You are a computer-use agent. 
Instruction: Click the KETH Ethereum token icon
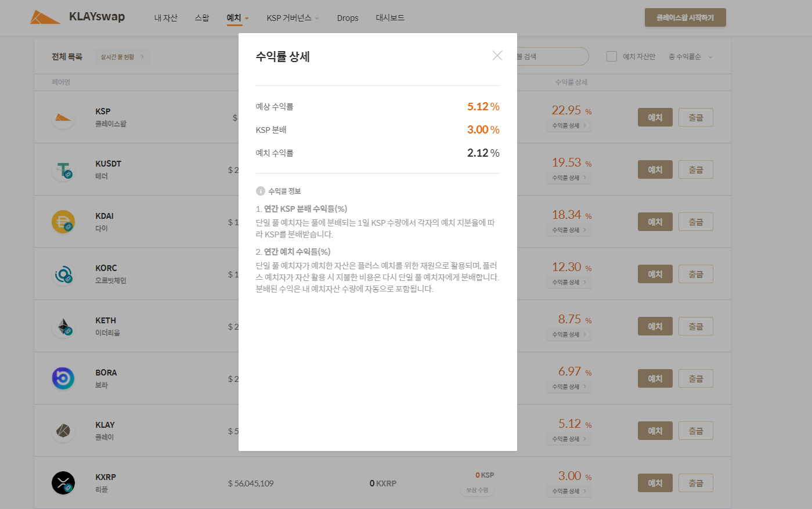tap(63, 326)
